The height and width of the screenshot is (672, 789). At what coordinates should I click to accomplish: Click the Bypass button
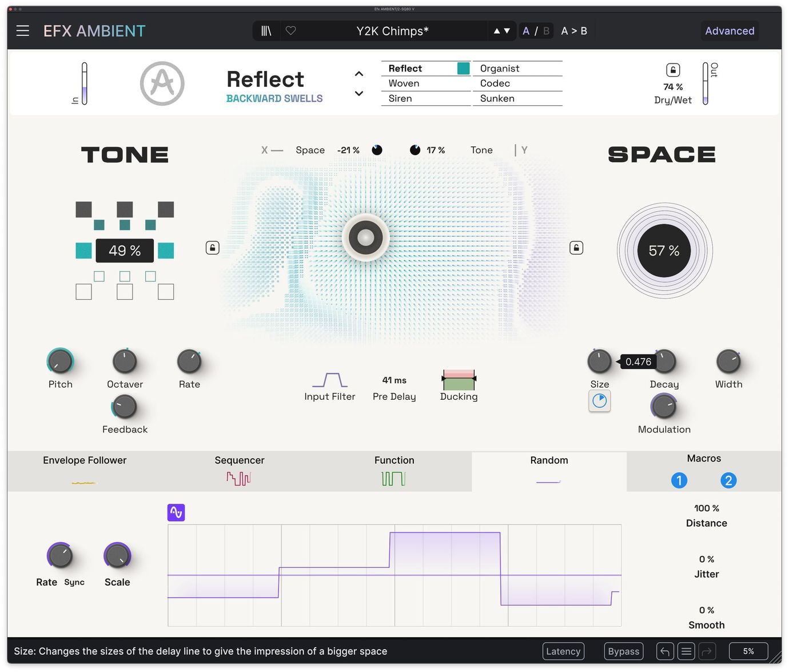click(624, 651)
